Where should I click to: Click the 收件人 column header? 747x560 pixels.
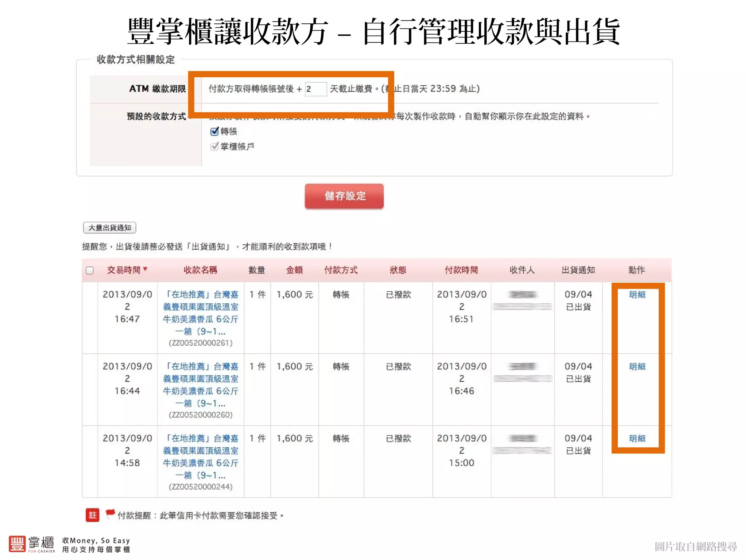(522, 270)
